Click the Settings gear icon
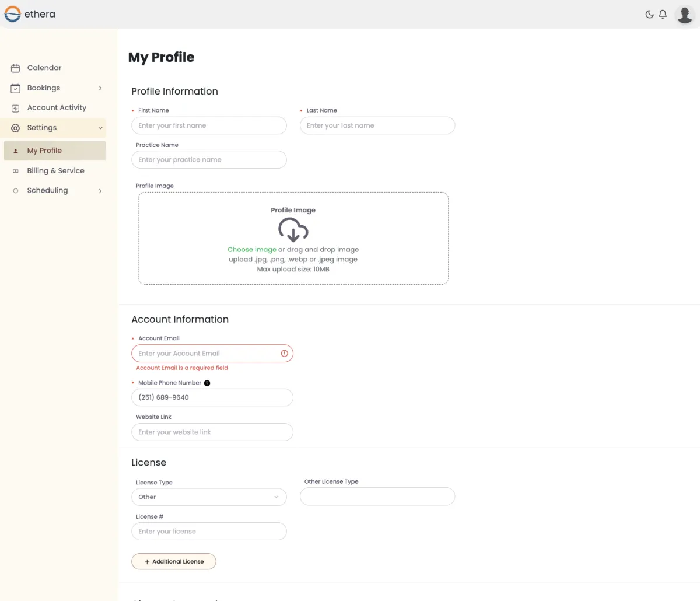This screenshot has width=700, height=601. (16, 128)
